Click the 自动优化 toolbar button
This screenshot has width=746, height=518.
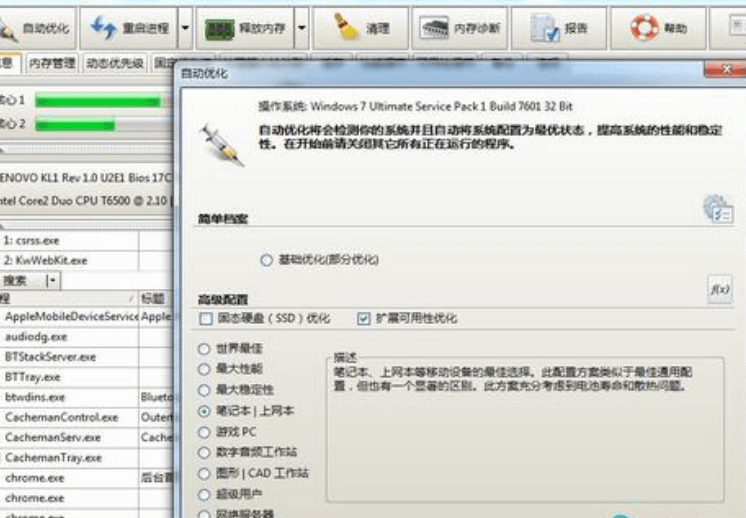coord(37,28)
